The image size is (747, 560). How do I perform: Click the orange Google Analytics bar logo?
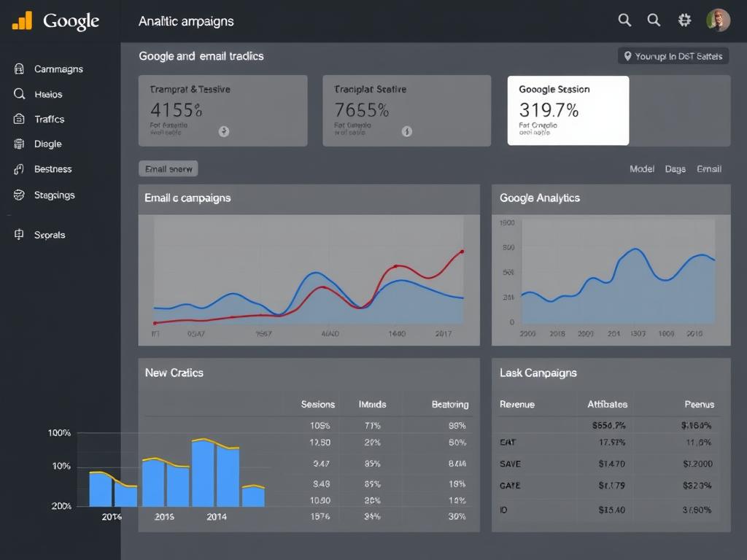(22, 20)
